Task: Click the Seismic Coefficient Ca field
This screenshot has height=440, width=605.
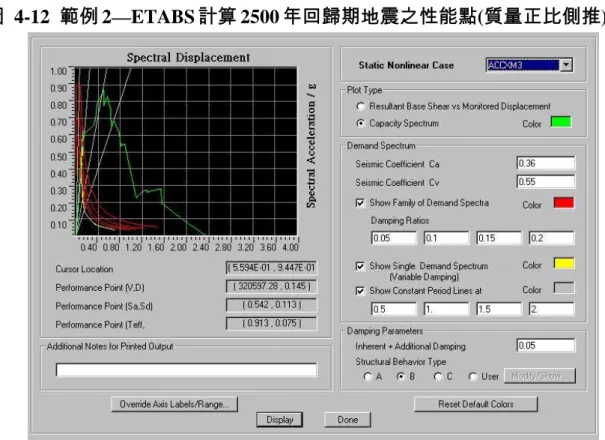Action: (x=546, y=163)
